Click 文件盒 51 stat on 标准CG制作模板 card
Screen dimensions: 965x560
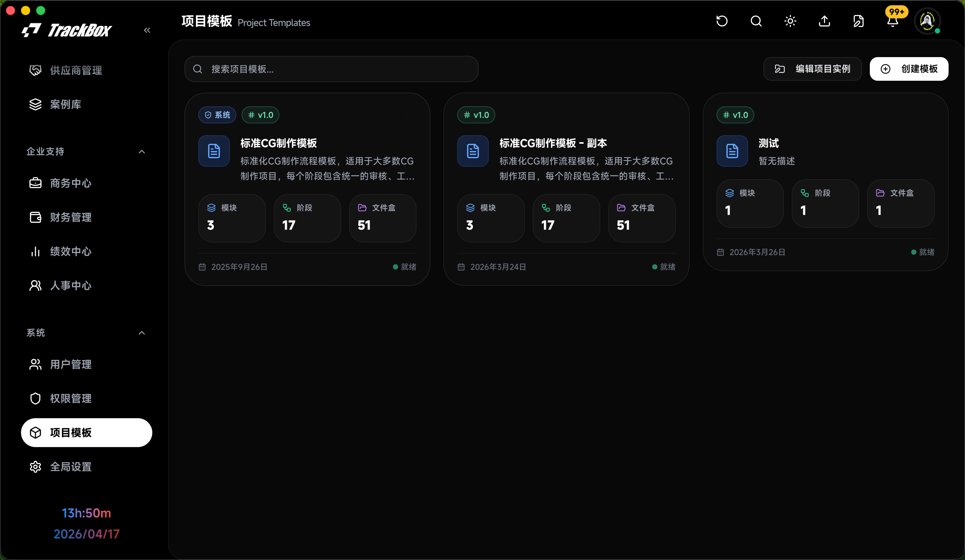click(383, 218)
